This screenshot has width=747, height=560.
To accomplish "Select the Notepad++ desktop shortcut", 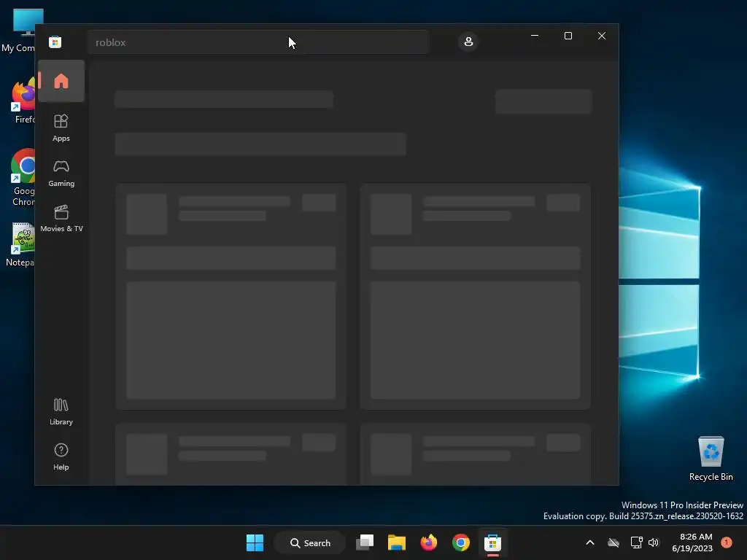I will [x=20, y=245].
